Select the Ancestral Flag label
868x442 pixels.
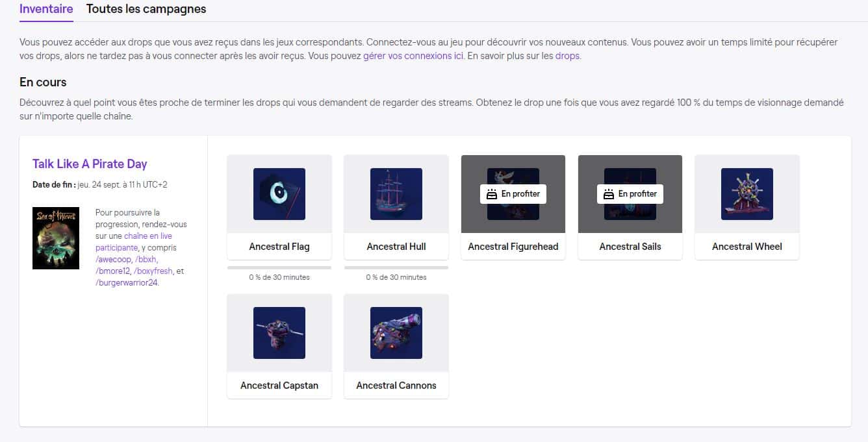coord(279,247)
